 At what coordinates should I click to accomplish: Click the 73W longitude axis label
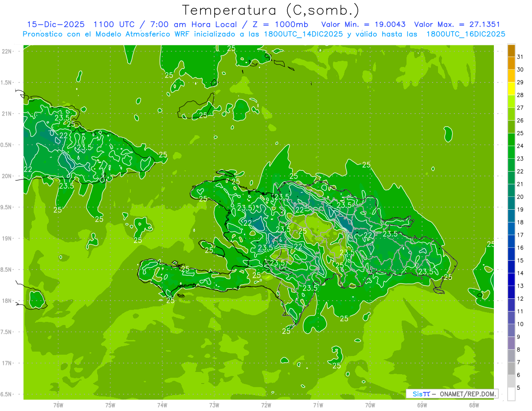pos(214,405)
